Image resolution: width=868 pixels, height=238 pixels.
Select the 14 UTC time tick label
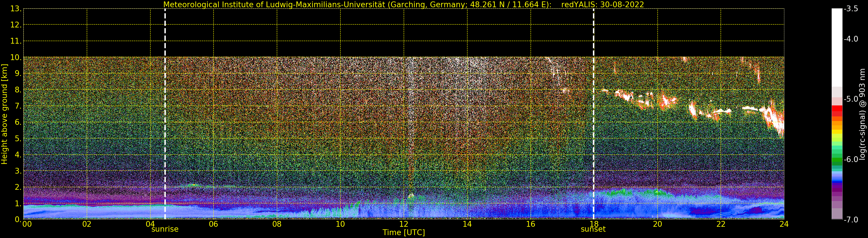pos(467,224)
